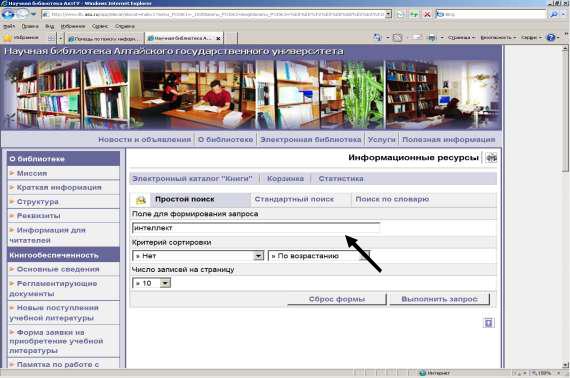The width and height of the screenshot is (570, 378).
Task: Select the Поиск по словарю tab
Action: coord(392,199)
